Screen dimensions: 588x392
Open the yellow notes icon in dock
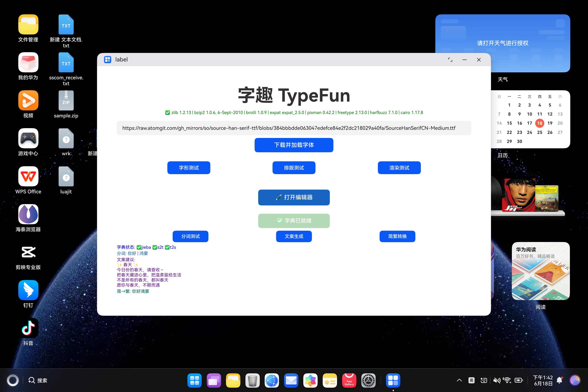point(330,381)
